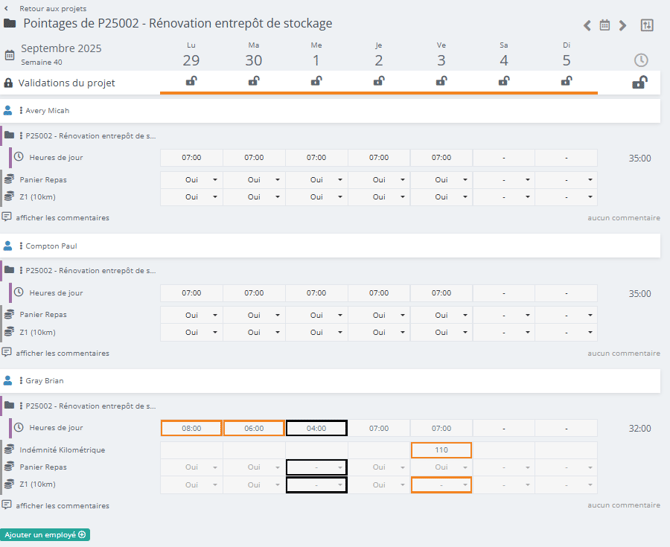
Task: Select the Wednesday 1 column header
Action: [316, 54]
